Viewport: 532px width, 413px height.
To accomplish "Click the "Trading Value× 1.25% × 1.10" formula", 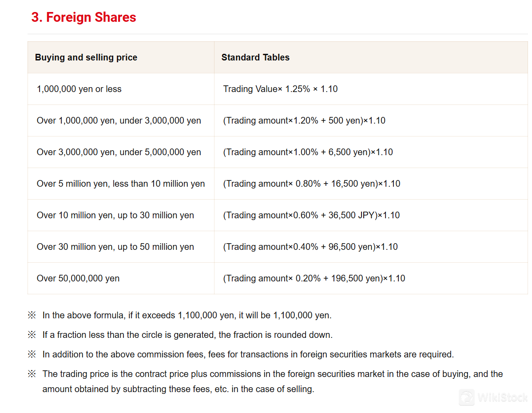I will (x=280, y=89).
